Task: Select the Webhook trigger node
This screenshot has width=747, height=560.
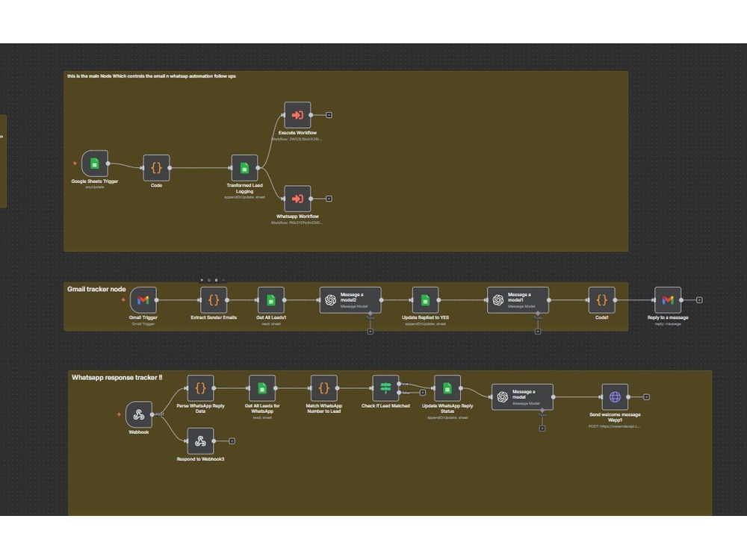Action: 139,414
